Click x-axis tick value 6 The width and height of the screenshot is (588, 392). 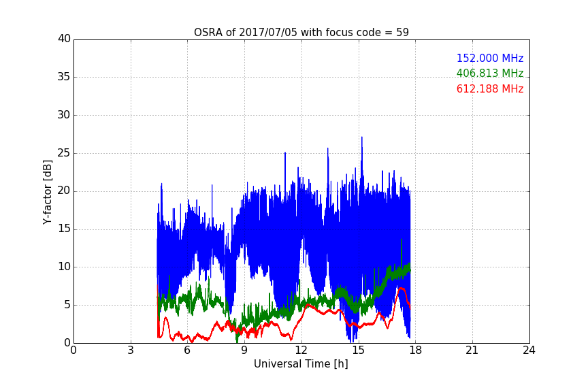pyautogui.click(x=188, y=350)
